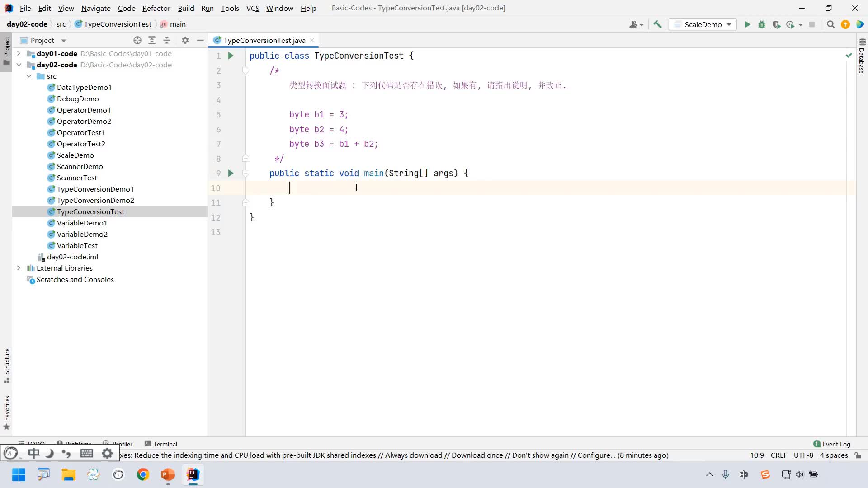Open the Profiler tool window

pyautogui.click(x=118, y=444)
